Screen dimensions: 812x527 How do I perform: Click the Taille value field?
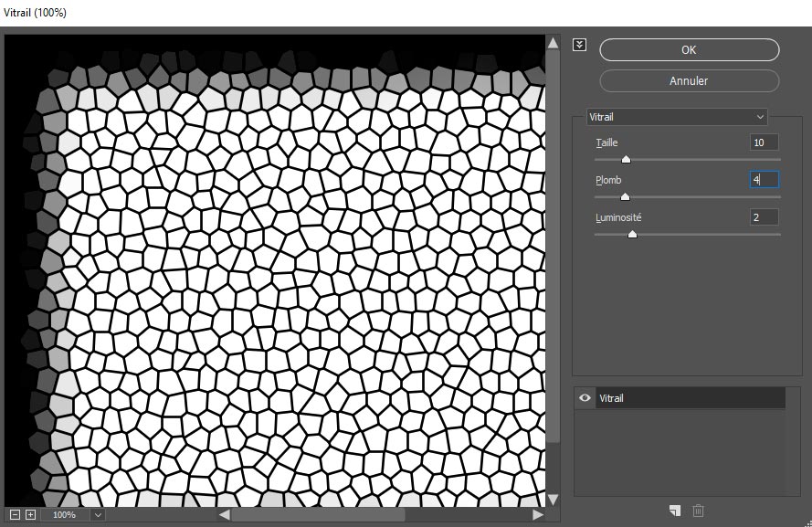(x=764, y=142)
